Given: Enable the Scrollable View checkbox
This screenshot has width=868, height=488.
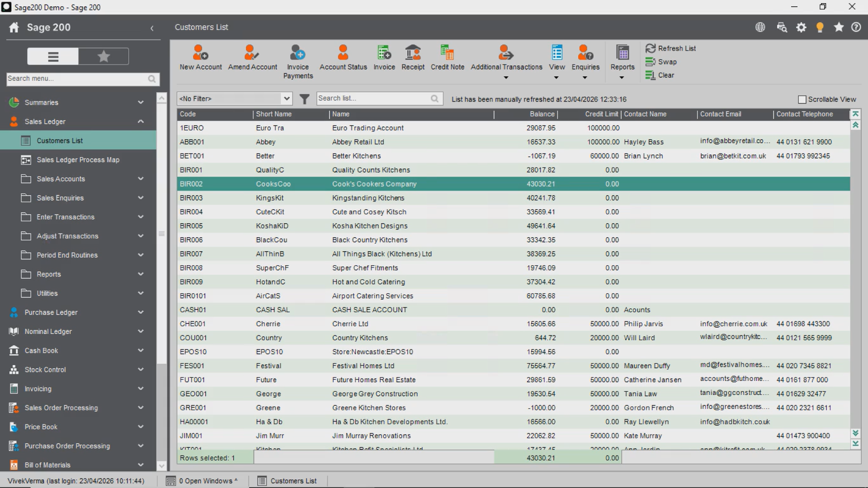Looking at the screenshot, I should 802,99.
